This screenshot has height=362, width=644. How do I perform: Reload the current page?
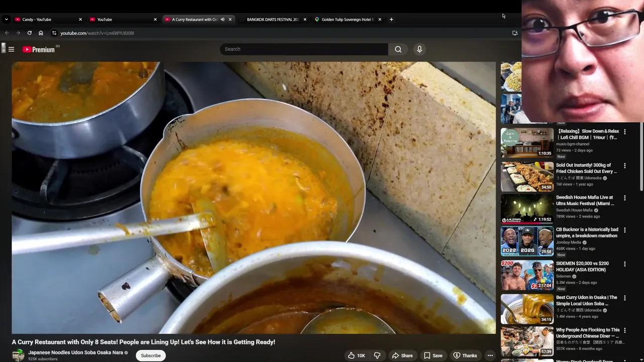(29, 33)
